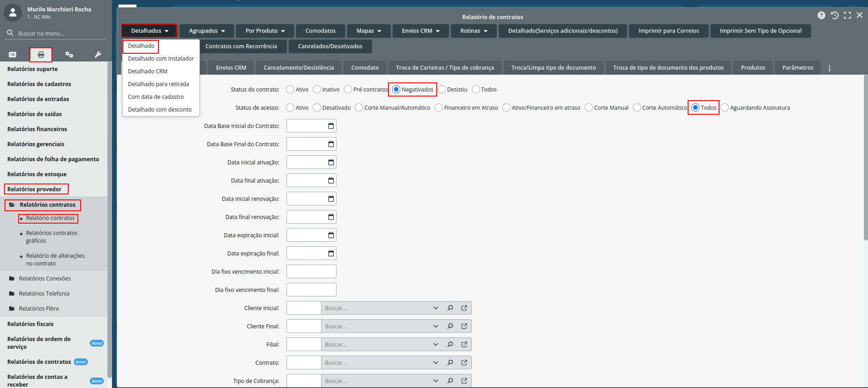This screenshot has width=868, height=388.
Task: Click the Buscar no menu search field
Action: [56, 33]
